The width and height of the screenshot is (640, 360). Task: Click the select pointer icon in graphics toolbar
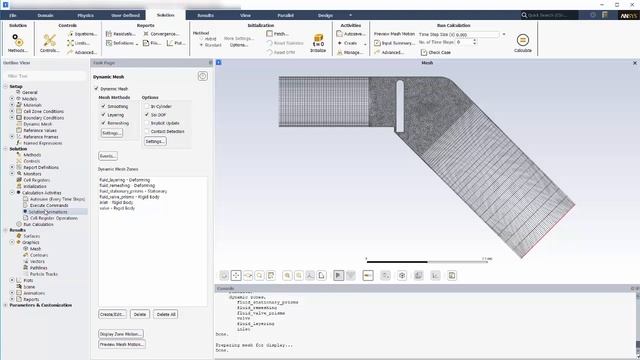(x=338, y=276)
